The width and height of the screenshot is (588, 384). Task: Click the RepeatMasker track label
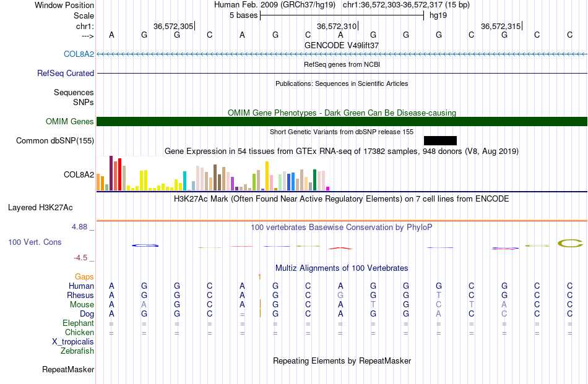(x=68, y=369)
